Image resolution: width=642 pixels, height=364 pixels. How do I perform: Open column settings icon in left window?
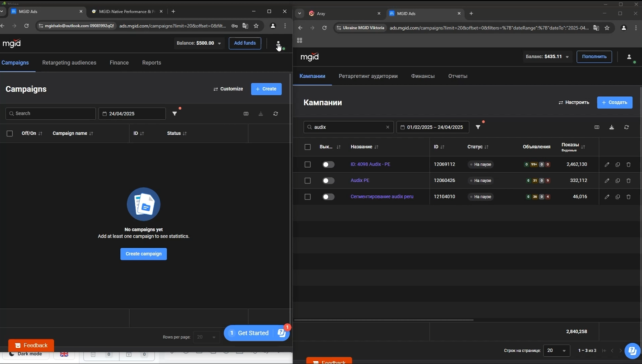click(246, 113)
